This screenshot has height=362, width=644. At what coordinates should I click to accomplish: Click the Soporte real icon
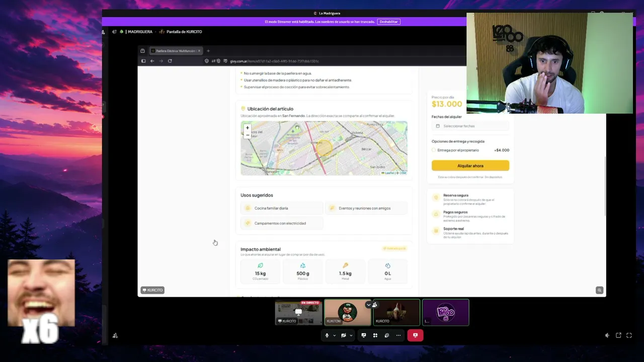coord(436,230)
